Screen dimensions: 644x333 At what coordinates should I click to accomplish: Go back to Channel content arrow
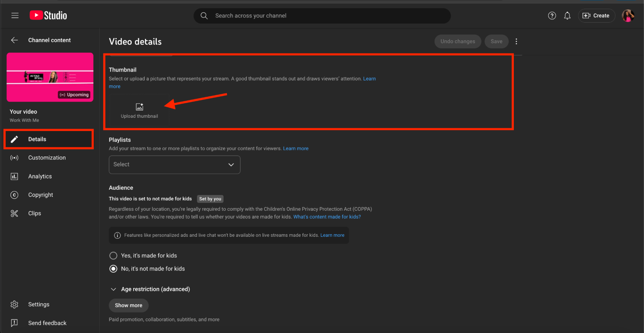(14, 40)
